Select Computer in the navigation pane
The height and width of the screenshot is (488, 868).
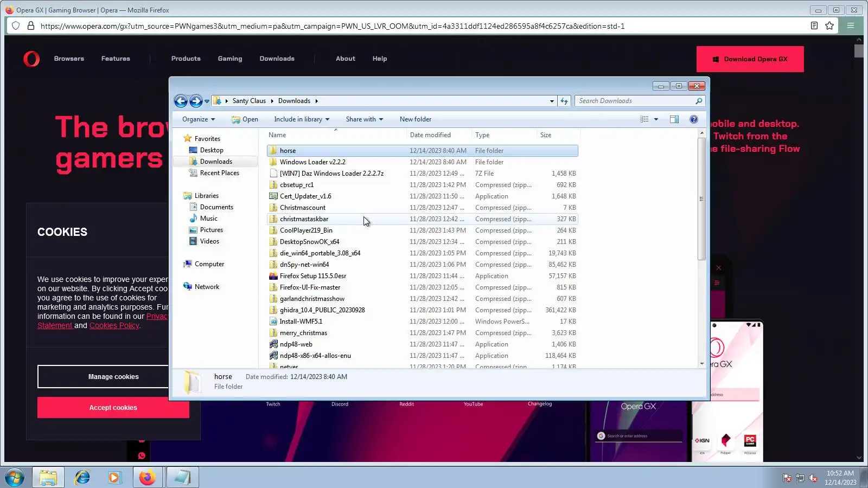(209, 264)
